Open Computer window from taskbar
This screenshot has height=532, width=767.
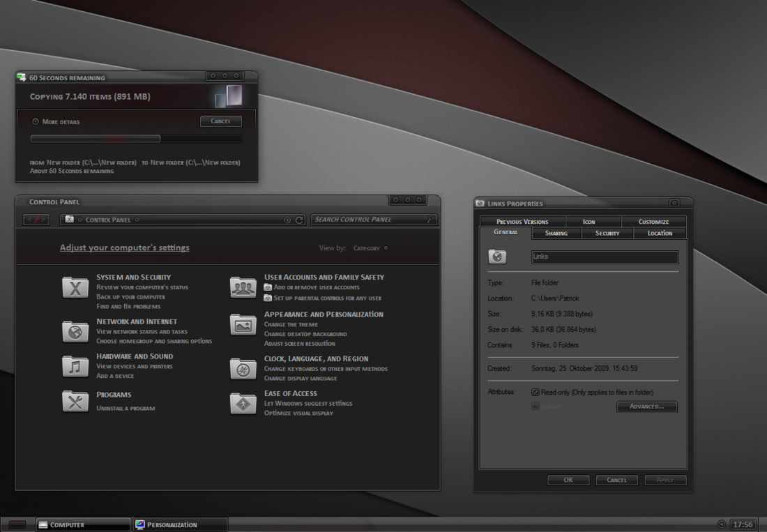pos(83,524)
